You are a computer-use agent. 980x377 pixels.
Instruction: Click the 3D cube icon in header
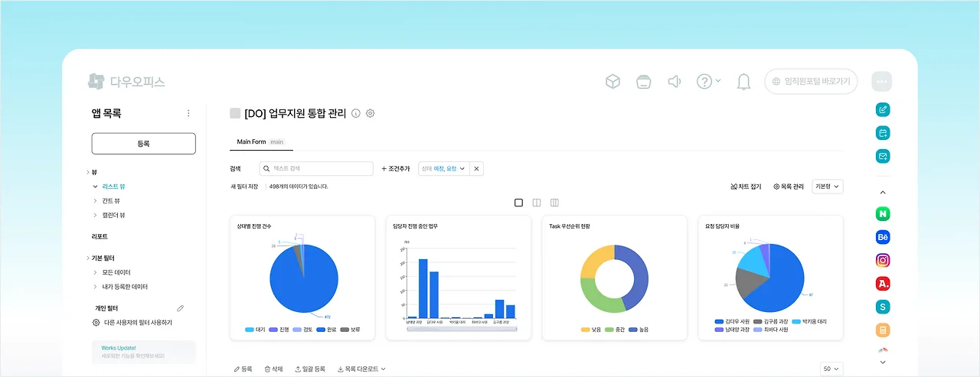pyautogui.click(x=612, y=82)
